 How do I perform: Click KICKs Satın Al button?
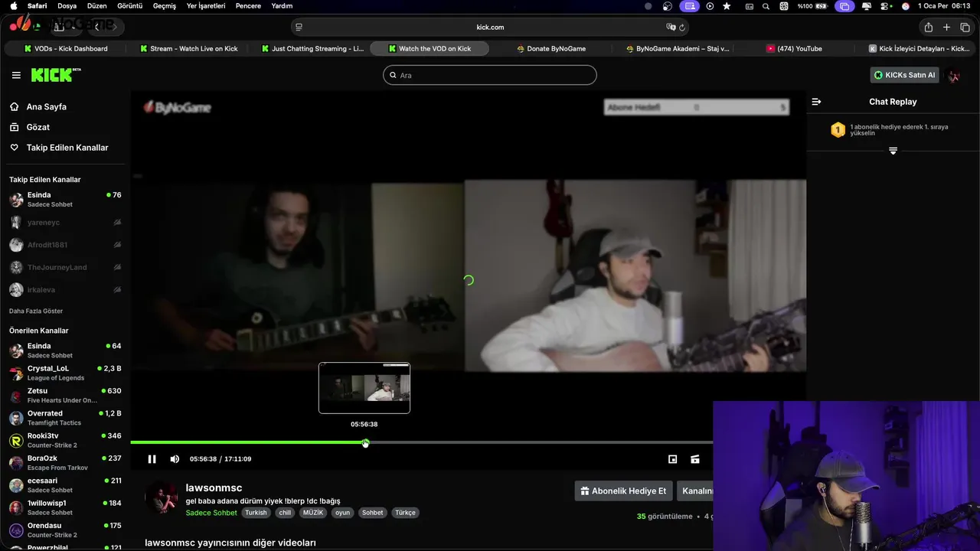(904, 75)
